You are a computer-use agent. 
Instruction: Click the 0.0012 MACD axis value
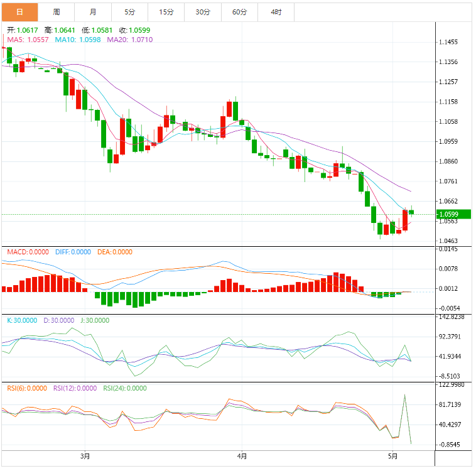click(448, 288)
